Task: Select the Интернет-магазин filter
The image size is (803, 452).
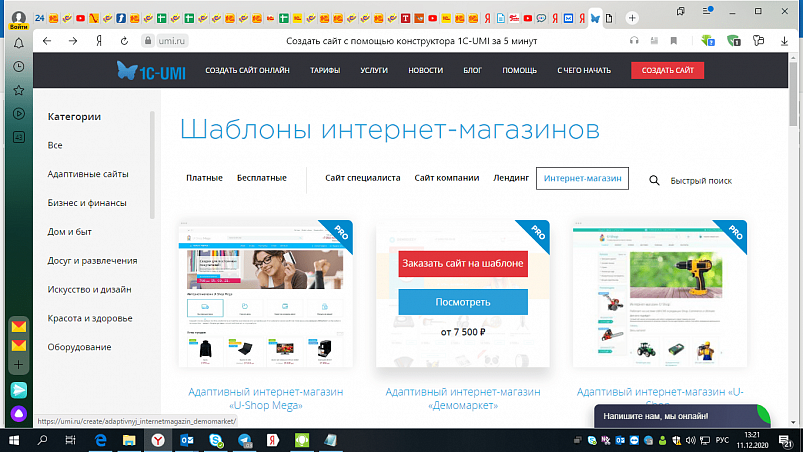Action: (x=582, y=178)
